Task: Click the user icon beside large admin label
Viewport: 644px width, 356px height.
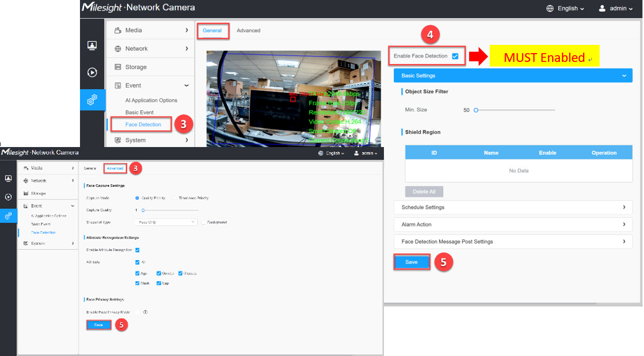Action: (x=602, y=9)
